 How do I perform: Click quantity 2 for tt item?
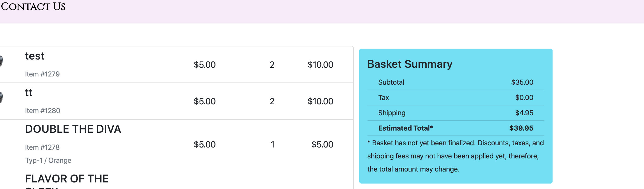pos(272,101)
